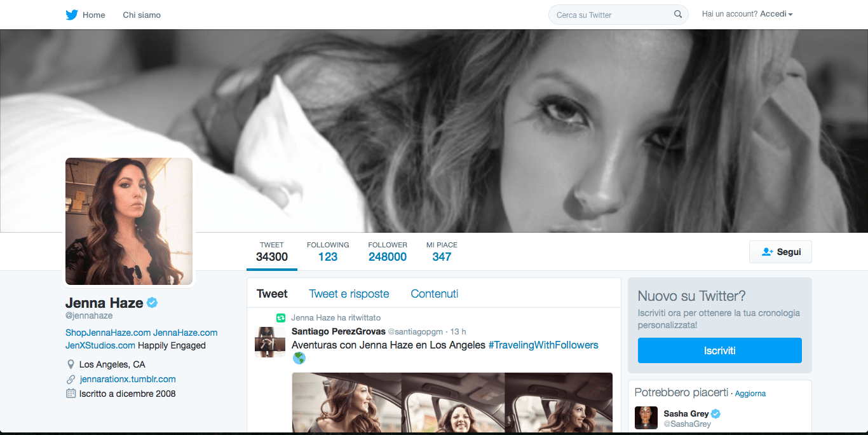Open the Tweet e risposte tab
This screenshot has height=435, width=868.
[x=349, y=294]
